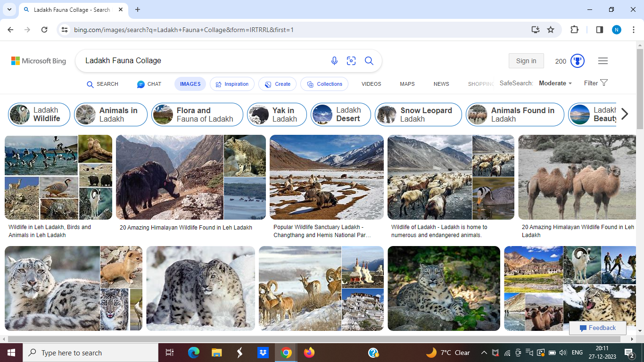Click the Sign in button
This screenshot has height=362, width=644.
526,61
